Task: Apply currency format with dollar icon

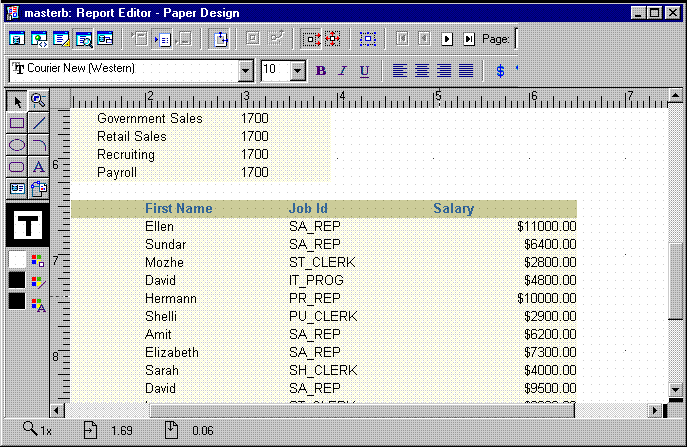Action: point(500,71)
